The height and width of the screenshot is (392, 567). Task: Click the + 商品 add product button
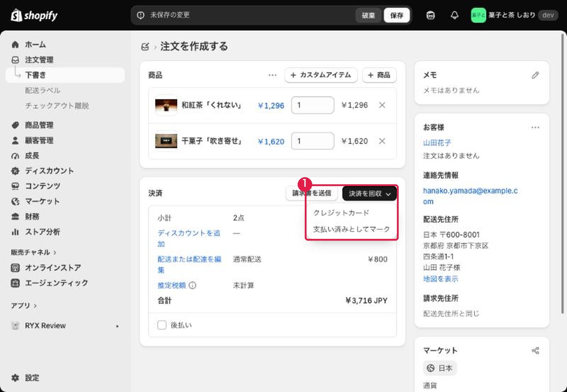(x=379, y=75)
